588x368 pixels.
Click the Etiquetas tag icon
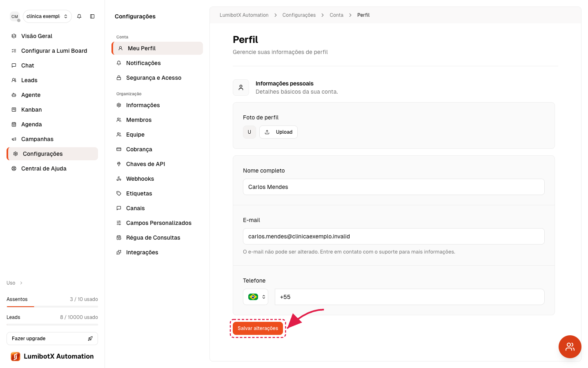point(119,193)
